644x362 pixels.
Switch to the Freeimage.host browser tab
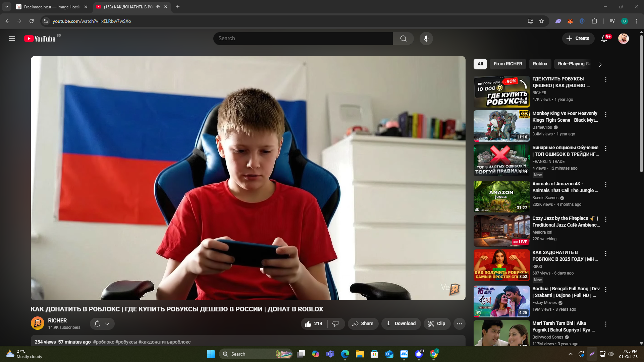tap(52, 7)
